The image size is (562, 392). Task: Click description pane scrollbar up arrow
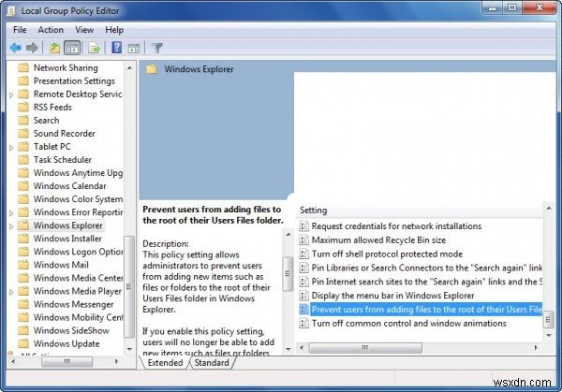[x=288, y=235]
